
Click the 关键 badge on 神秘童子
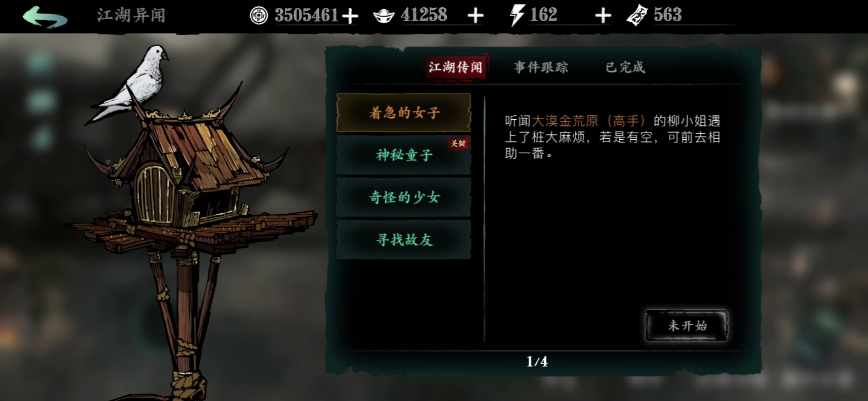click(x=458, y=144)
